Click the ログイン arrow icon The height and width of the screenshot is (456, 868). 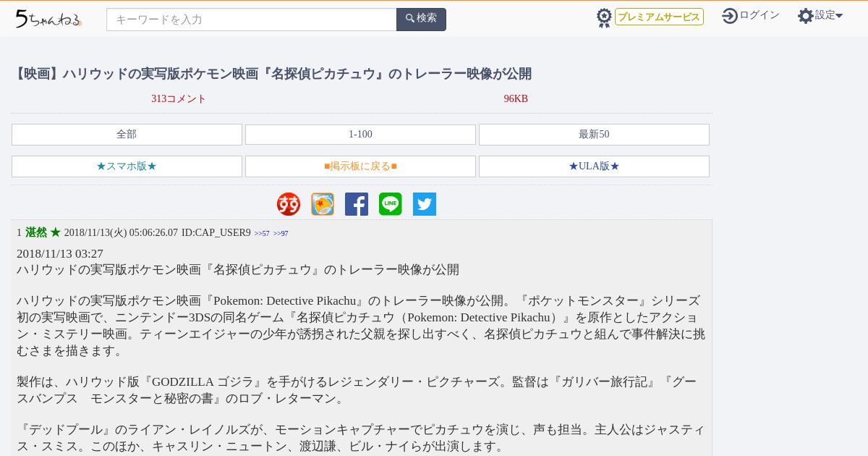coord(730,16)
